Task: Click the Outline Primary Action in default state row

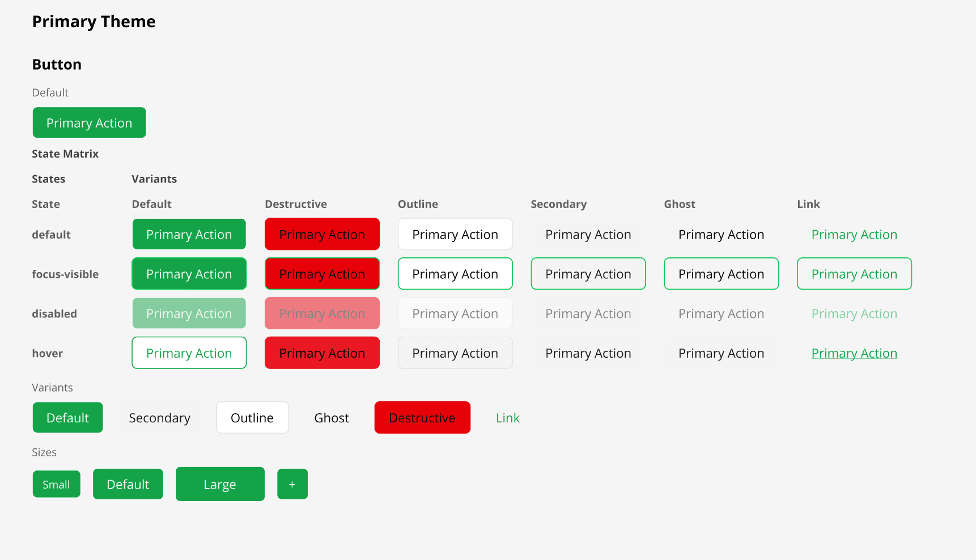Action: coord(455,234)
